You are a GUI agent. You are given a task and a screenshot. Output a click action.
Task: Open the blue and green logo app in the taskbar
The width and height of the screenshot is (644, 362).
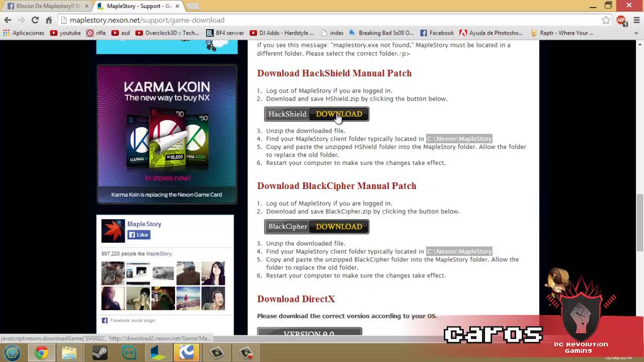[x=157, y=353]
